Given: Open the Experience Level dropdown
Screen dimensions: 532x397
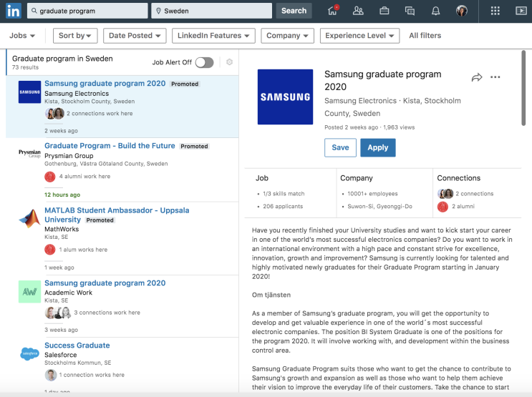Looking at the screenshot, I should (361, 36).
